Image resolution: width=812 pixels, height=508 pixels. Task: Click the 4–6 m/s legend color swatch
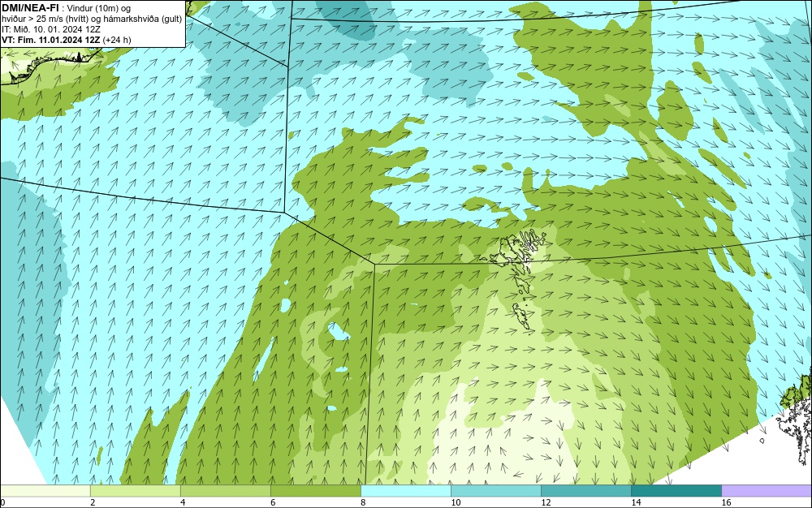point(225,491)
